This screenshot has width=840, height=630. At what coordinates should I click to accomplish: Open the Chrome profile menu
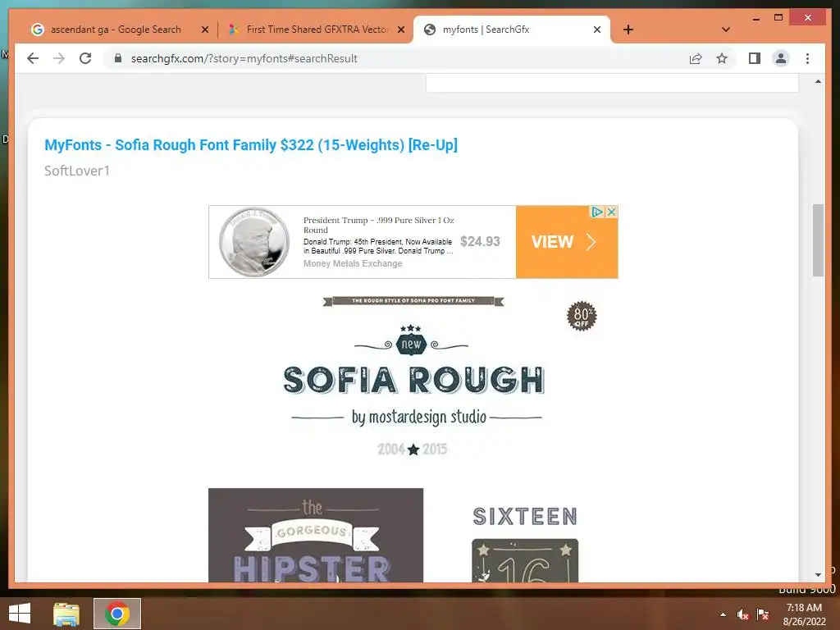pyautogui.click(x=781, y=58)
